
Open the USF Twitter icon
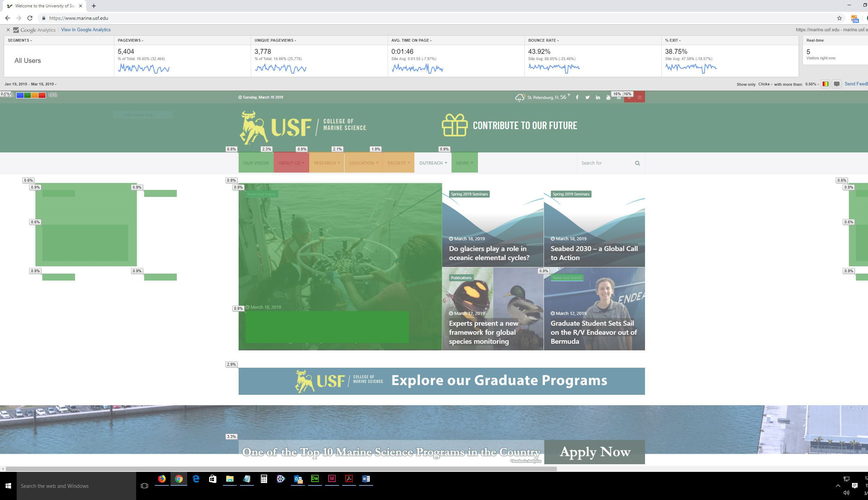point(587,97)
